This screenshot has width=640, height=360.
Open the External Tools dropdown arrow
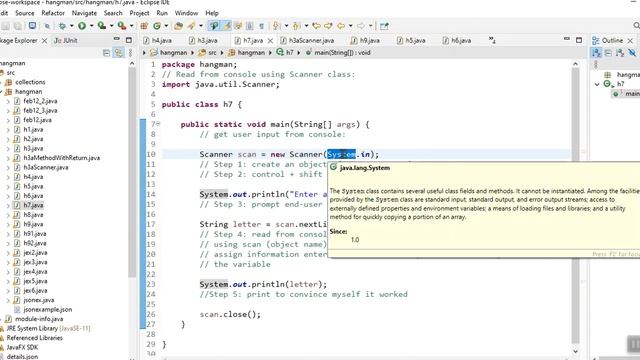point(131,26)
